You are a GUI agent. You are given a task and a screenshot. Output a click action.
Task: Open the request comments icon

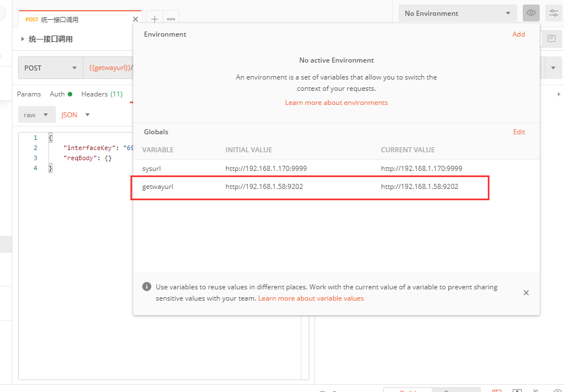[552, 39]
